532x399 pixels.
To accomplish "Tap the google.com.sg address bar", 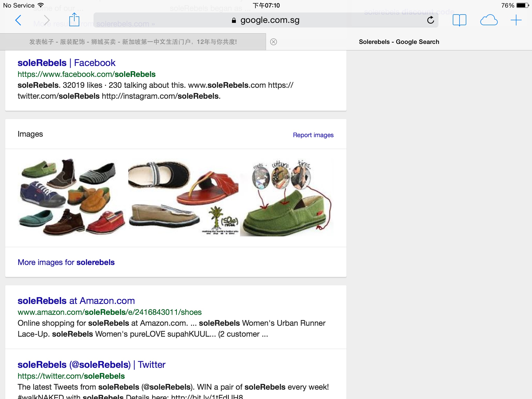I will tap(266, 20).
